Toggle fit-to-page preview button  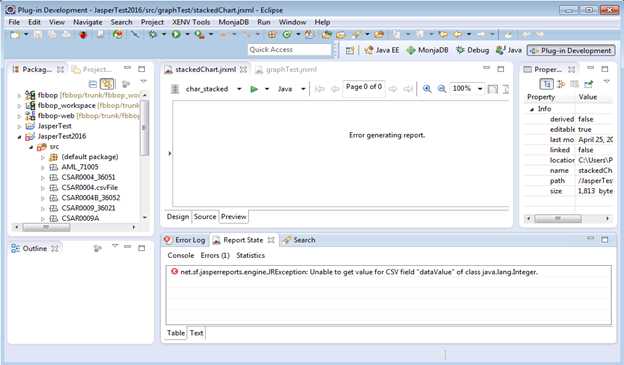coord(493,89)
